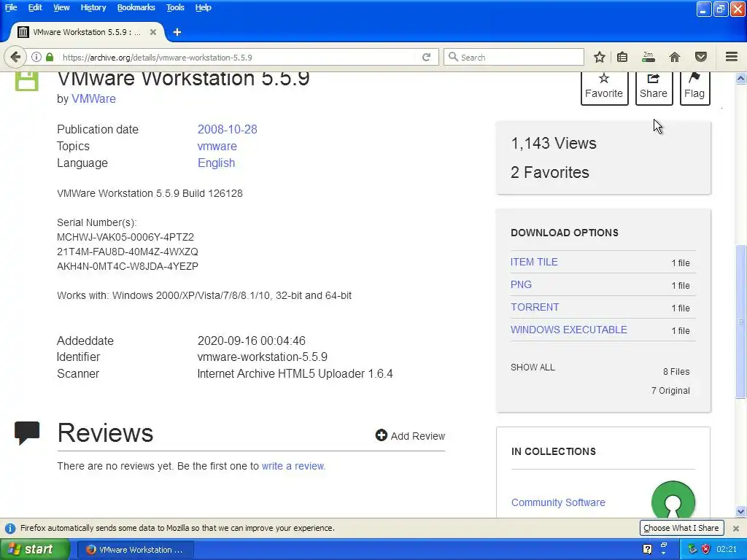Open site information icon in address bar
Image resolution: width=747 pixels, height=560 pixels.
click(36, 57)
